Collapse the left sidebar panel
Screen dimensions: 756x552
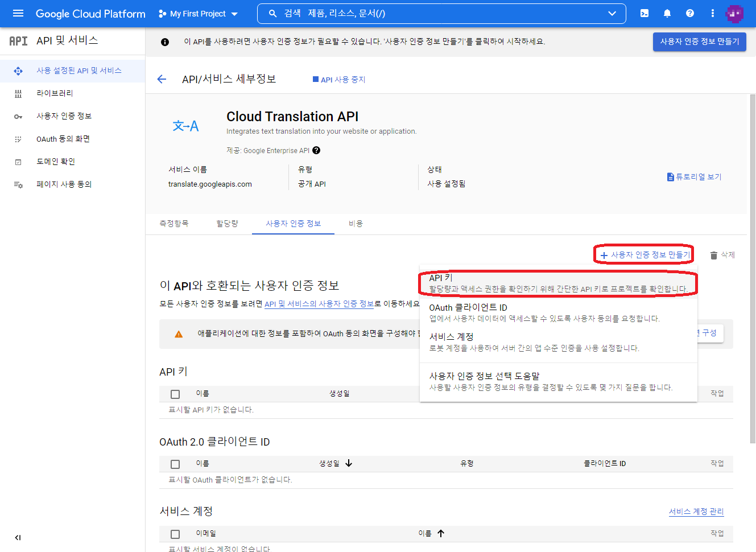18,537
